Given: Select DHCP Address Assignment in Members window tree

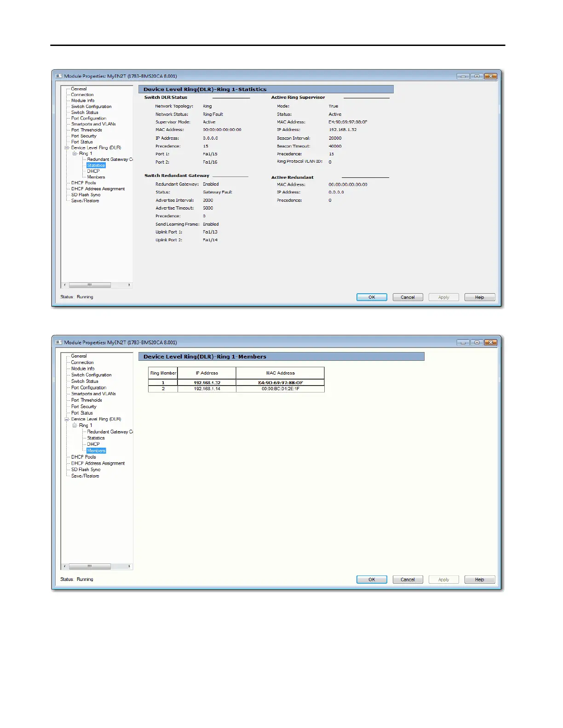Looking at the screenshot, I should [x=98, y=463].
